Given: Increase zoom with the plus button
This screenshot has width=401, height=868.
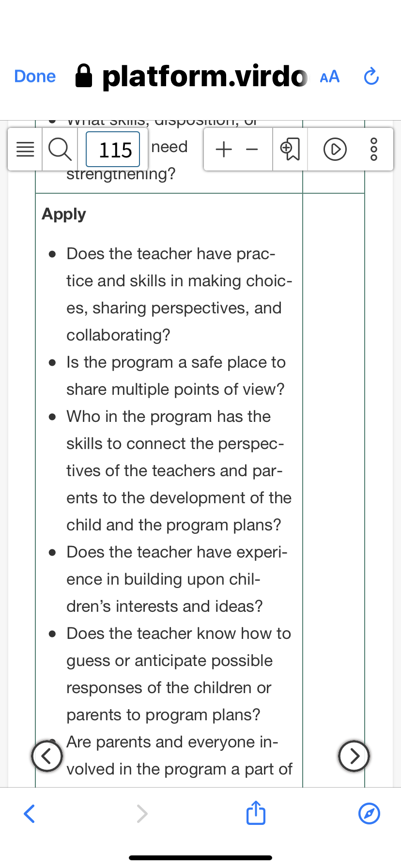Looking at the screenshot, I should pos(224,149).
